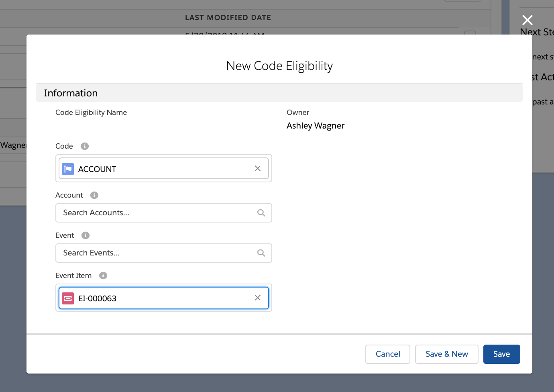This screenshot has height=392, width=554.
Task: Click the info icon next to Code
Action: coord(84,146)
